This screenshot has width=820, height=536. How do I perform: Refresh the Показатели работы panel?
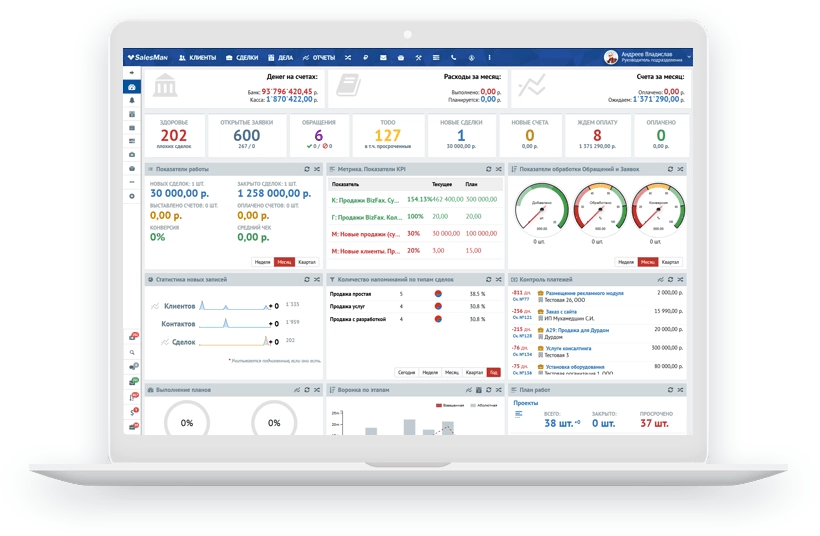click(307, 169)
